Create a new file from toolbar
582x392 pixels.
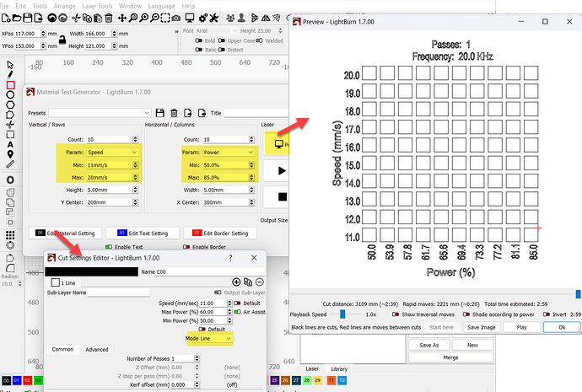(6, 18)
